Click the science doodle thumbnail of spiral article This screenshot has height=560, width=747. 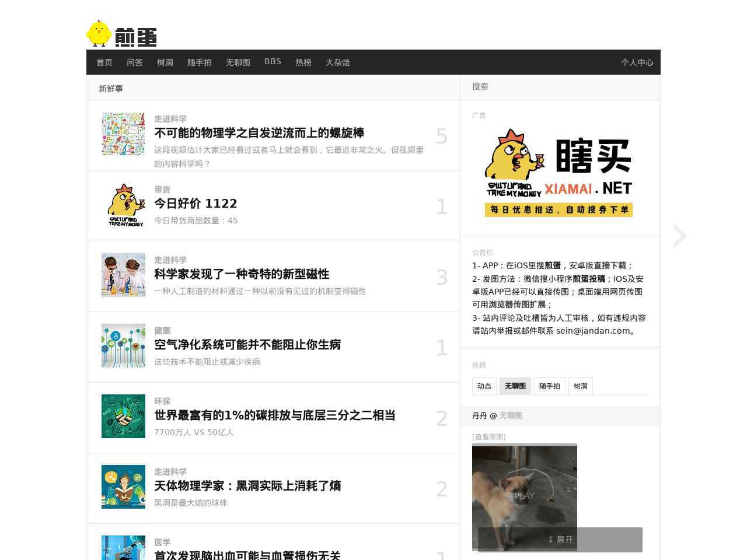[123, 134]
